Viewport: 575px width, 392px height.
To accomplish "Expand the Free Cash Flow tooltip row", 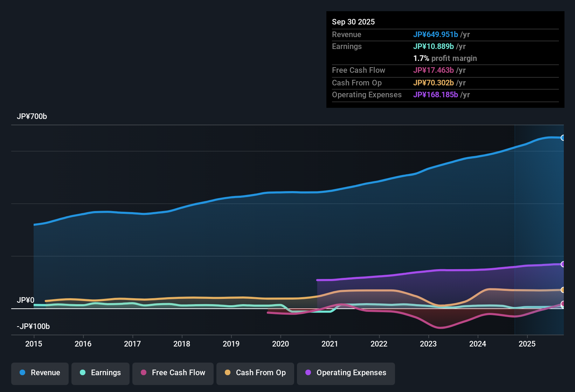I will coord(359,70).
